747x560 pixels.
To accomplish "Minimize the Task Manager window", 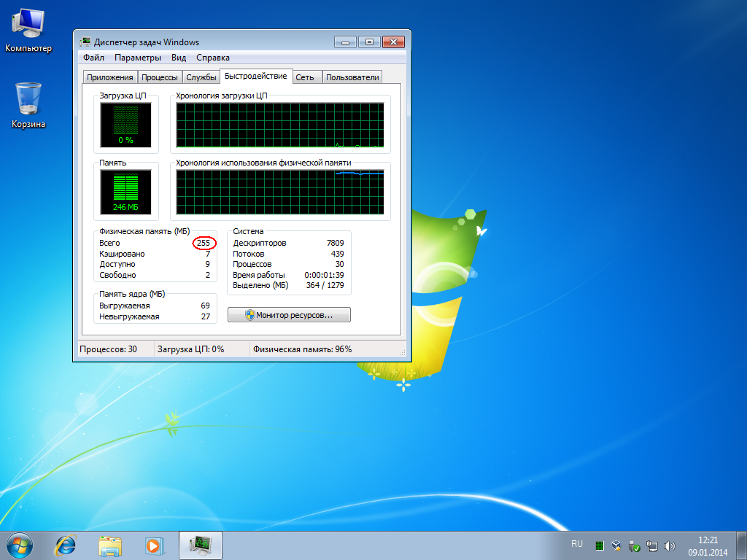I will 345,42.
